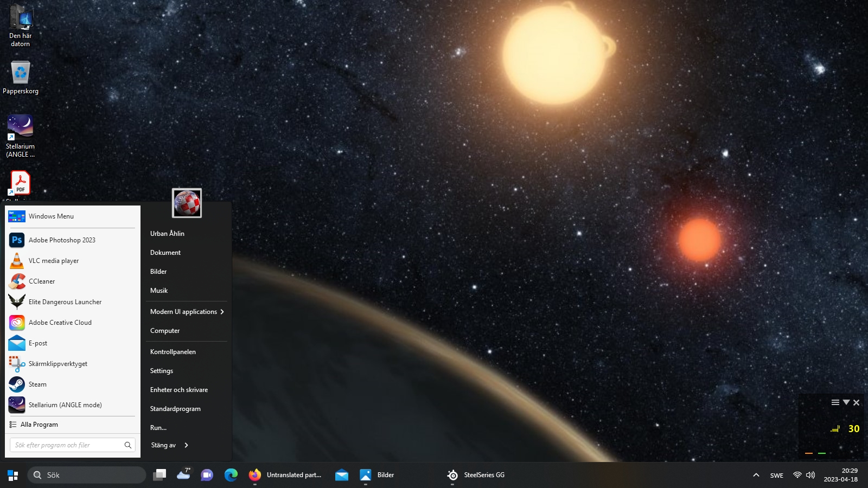Show hidden tray icons chevron
This screenshot has width=868, height=488.
pos(756,476)
